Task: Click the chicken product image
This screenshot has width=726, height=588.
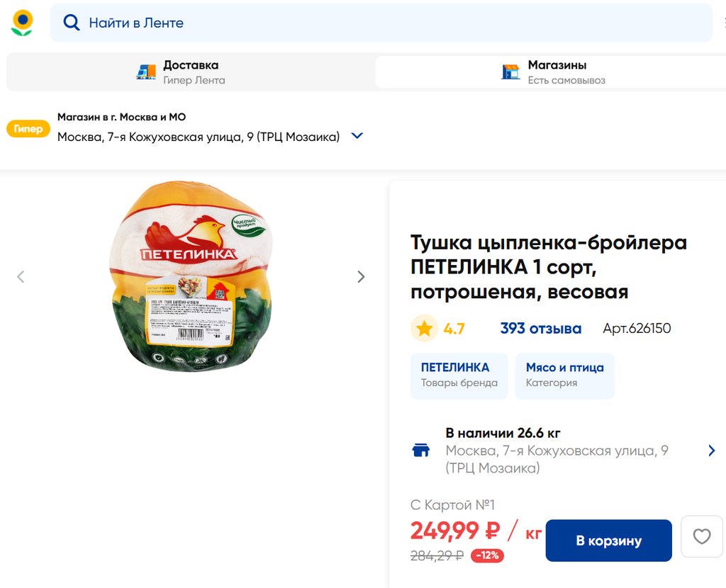Action: click(190, 276)
